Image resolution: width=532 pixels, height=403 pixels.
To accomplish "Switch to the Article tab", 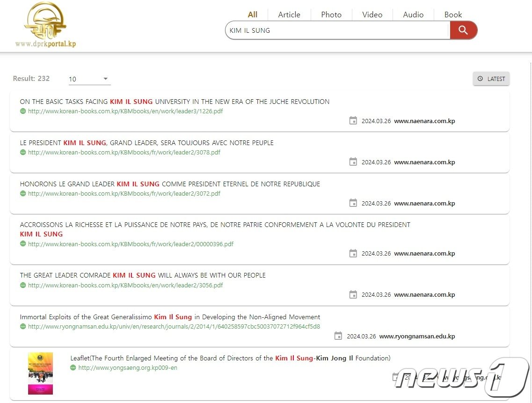I will pyautogui.click(x=289, y=15).
